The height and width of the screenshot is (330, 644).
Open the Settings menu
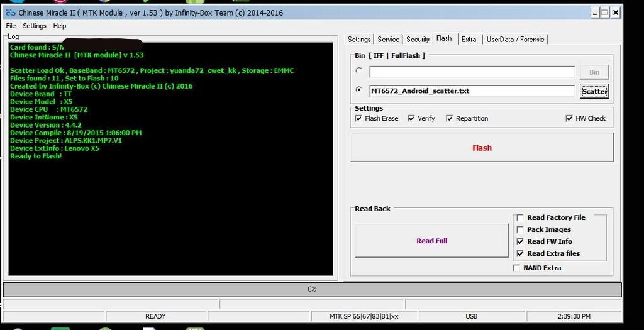[x=35, y=26]
